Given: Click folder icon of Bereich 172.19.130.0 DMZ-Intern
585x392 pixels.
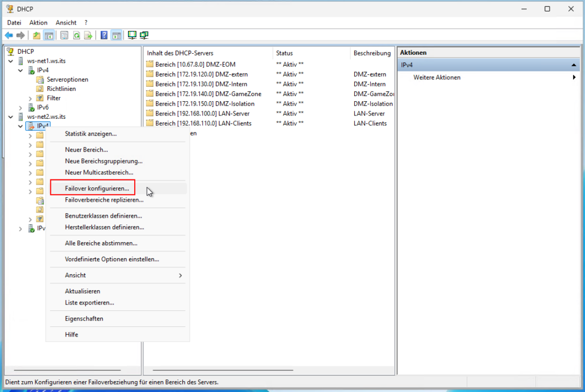Looking at the screenshot, I should pos(150,84).
